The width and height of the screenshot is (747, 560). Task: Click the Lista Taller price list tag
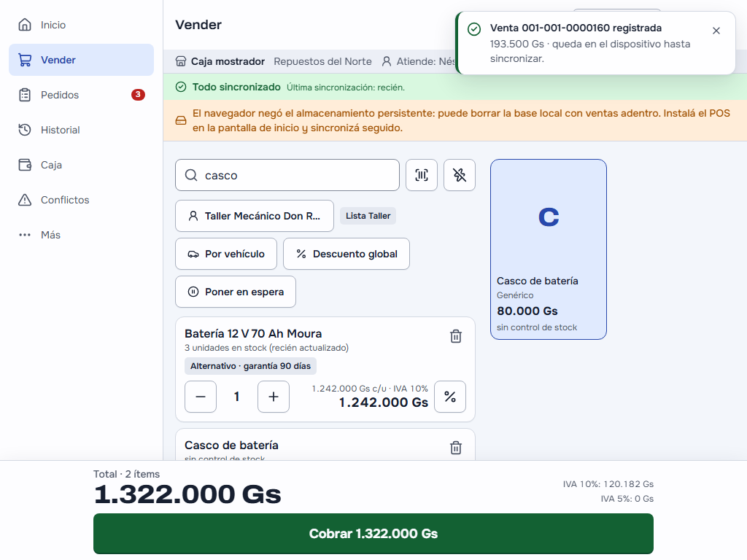(x=368, y=216)
